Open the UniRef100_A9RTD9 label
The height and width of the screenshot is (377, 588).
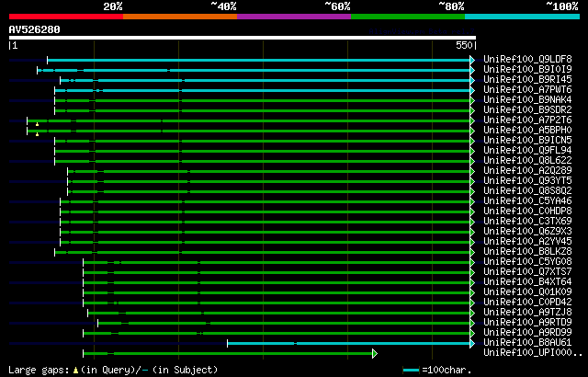(x=527, y=323)
